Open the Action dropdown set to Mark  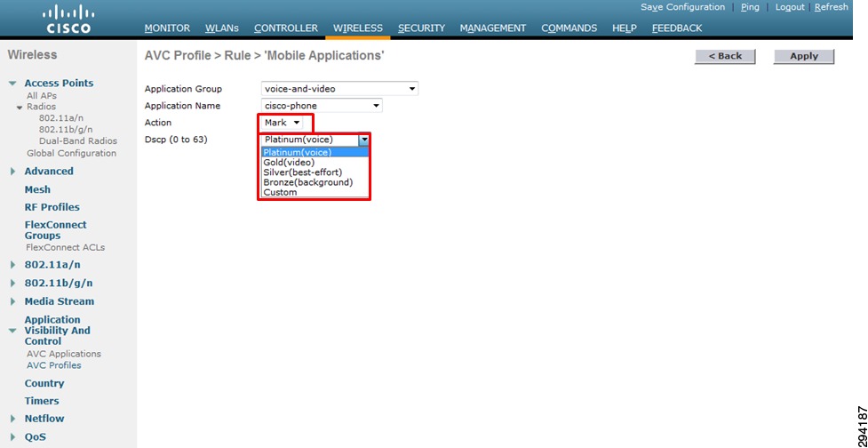pos(282,123)
